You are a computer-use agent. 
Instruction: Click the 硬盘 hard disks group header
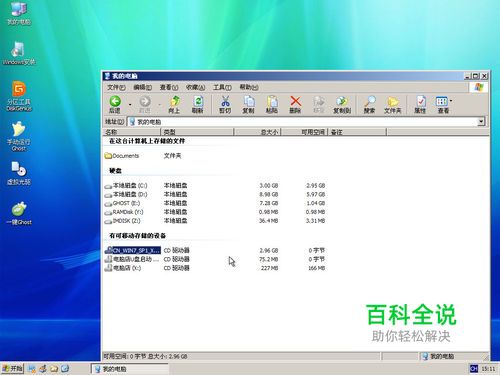point(116,171)
